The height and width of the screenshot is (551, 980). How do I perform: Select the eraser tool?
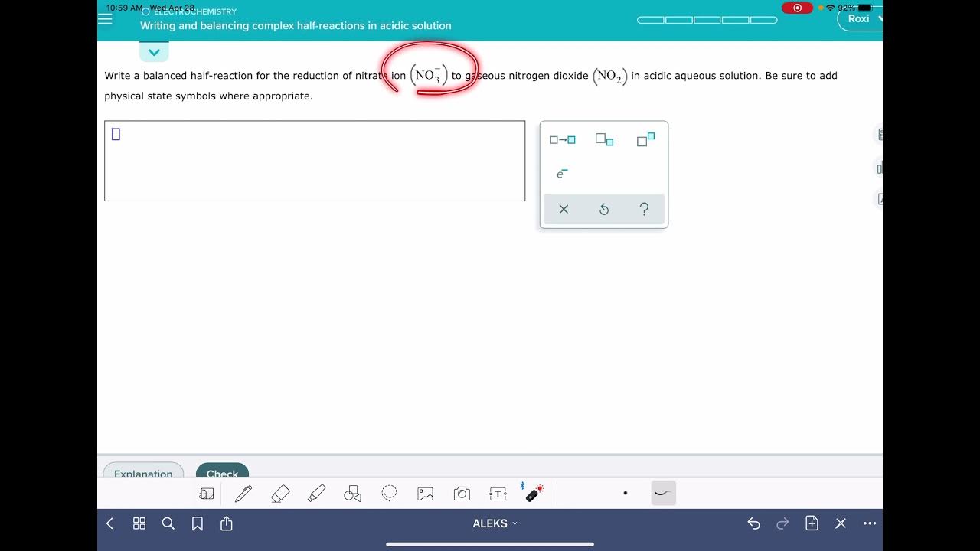[280, 494]
